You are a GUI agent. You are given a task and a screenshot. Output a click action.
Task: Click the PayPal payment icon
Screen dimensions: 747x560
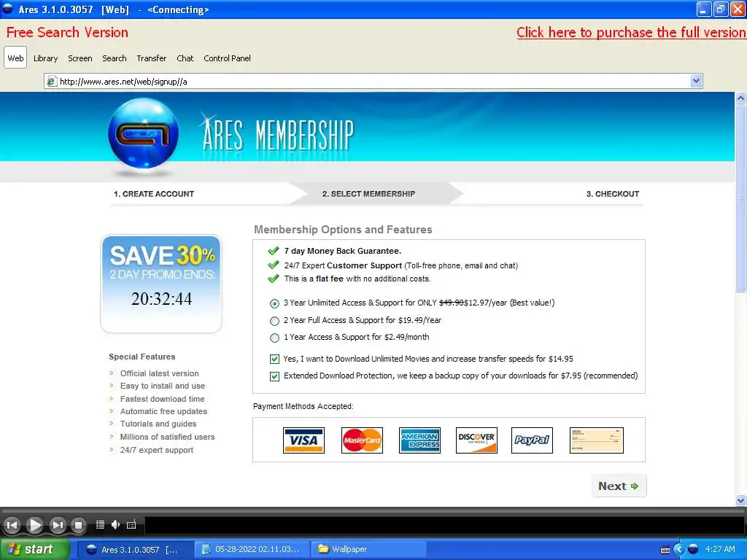tap(532, 440)
